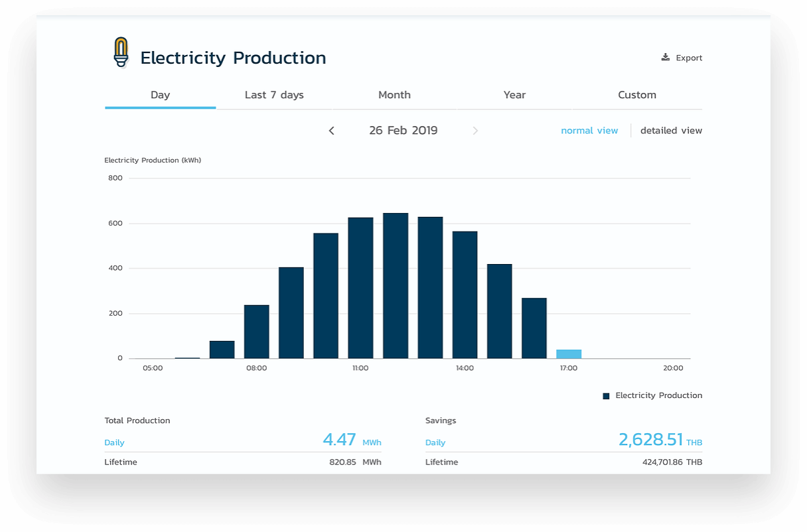Open the Year period selector

[514, 95]
